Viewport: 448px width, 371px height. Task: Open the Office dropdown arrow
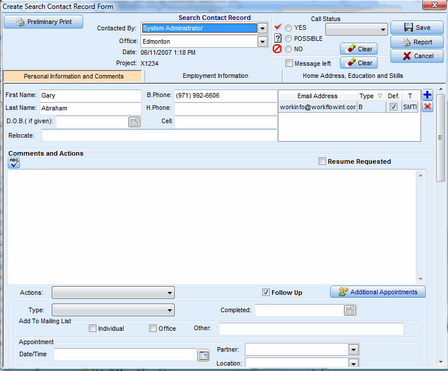coord(263,41)
